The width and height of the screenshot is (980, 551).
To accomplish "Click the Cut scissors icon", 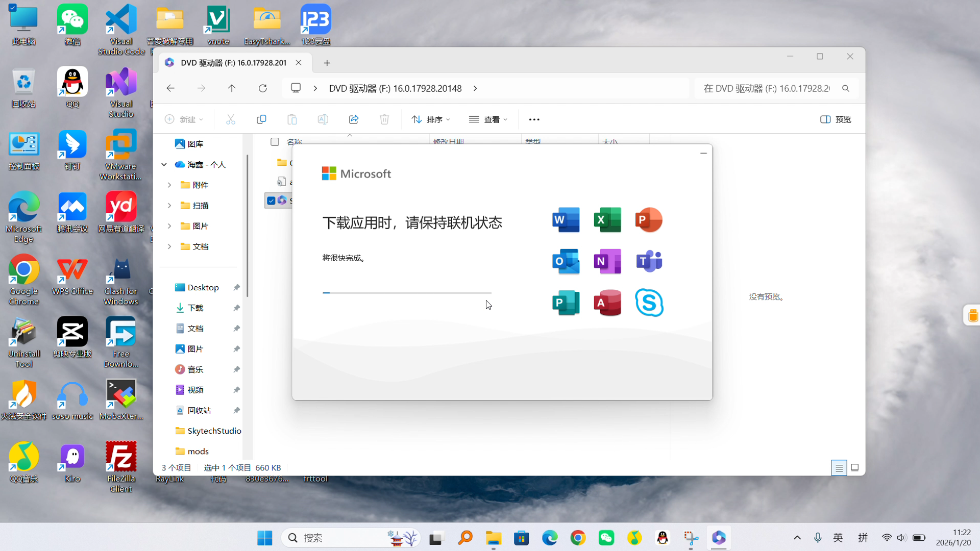I will coord(231,119).
